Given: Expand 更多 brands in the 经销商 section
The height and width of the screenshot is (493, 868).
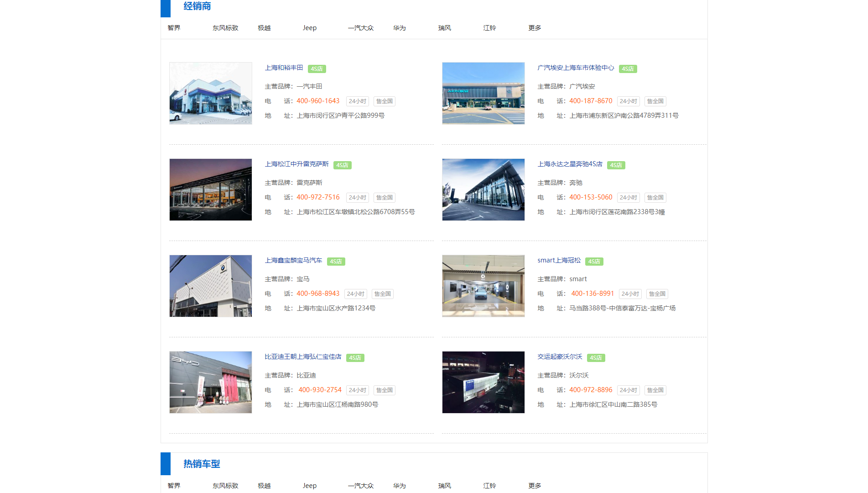Looking at the screenshot, I should click(535, 28).
